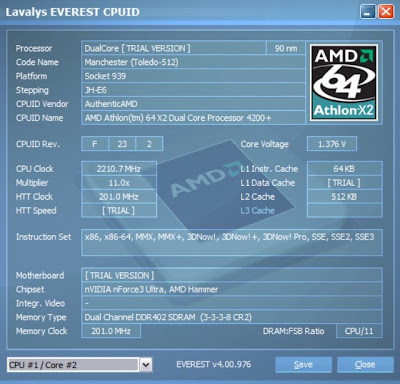Image resolution: width=400 pixels, height=384 pixels.
Task: Click the Close button
Action: [365, 365]
